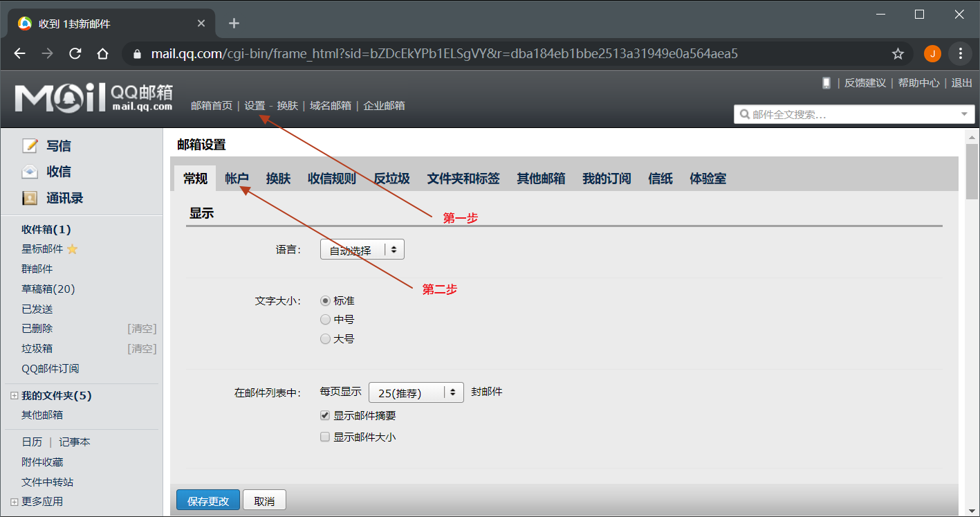Open the 信纸 tab
The height and width of the screenshot is (517, 980).
pos(660,179)
